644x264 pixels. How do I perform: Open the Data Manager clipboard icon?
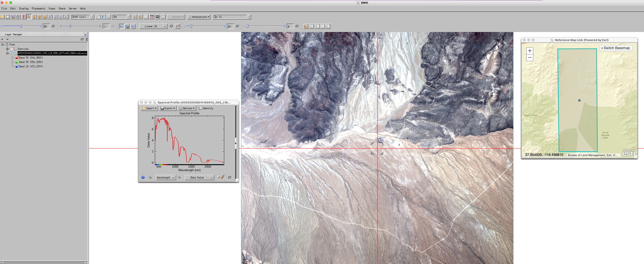[x=7, y=17]
